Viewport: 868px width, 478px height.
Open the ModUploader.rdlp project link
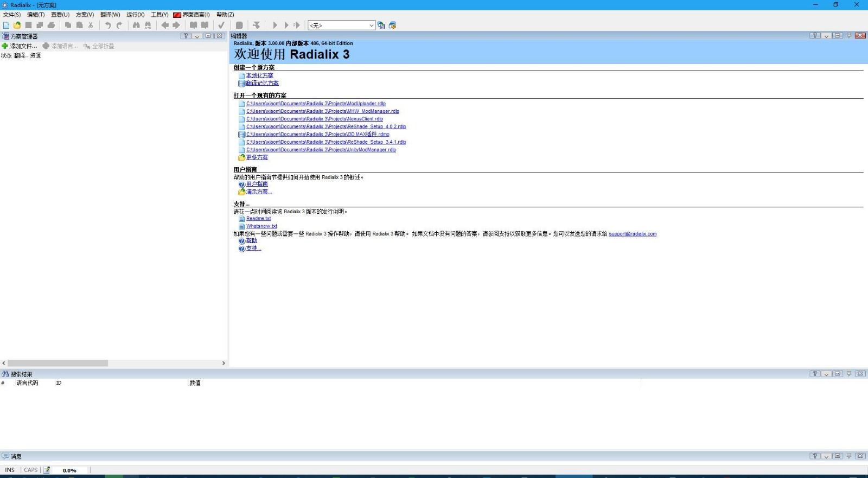point(316,104)
